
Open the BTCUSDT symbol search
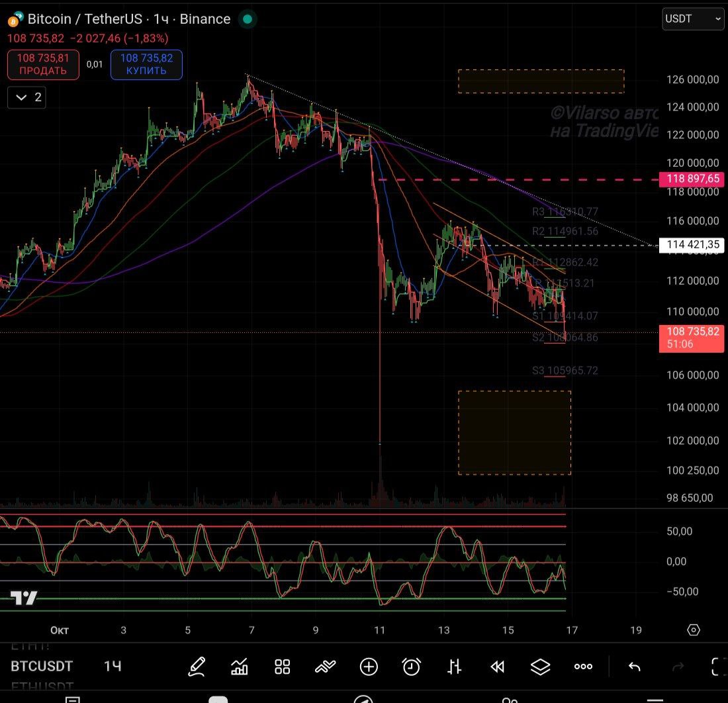pyautogui.click(x=42, y=667)
